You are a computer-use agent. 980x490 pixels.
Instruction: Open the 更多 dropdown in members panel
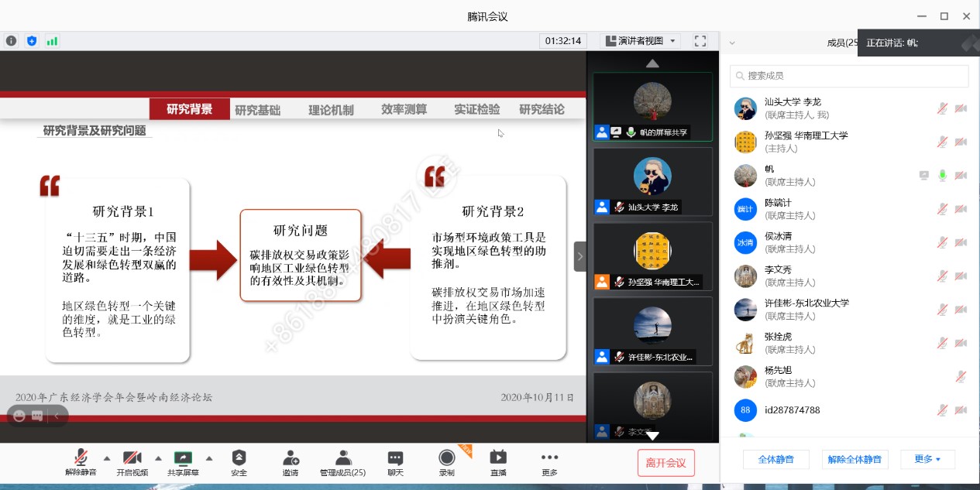point(927,459)
